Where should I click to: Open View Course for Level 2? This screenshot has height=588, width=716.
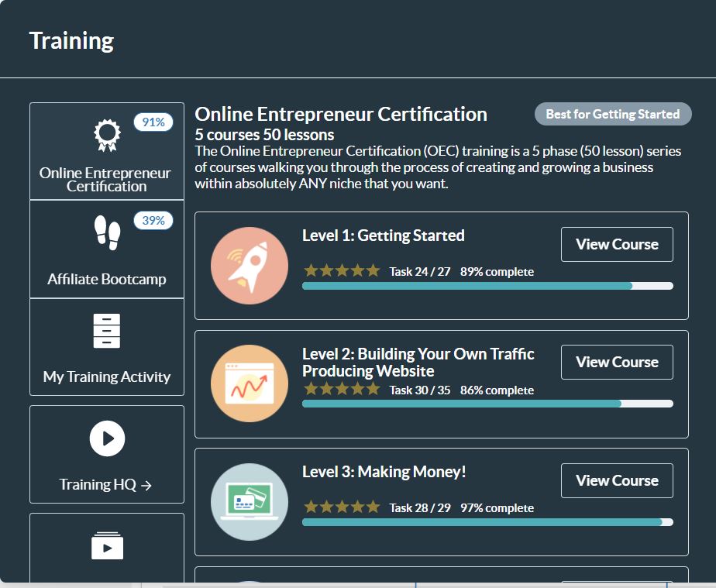pyautogui.click(x=617, y=362)
